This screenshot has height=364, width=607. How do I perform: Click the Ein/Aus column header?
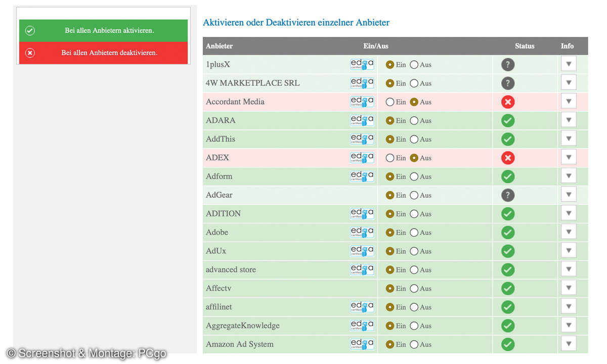[x=376, y=46]
